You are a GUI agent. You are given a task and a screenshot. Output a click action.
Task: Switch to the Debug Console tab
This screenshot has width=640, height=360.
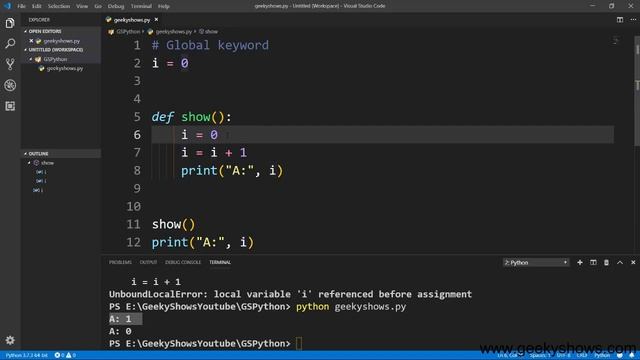pos(183,262)
